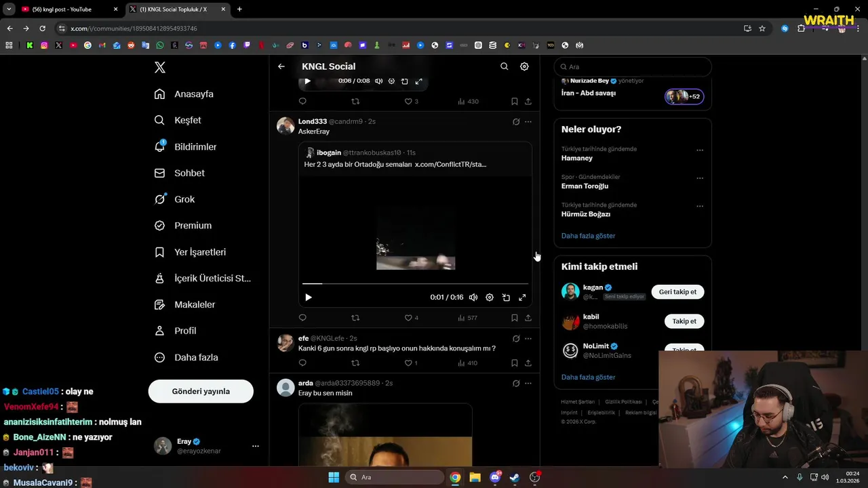The image size is (868, 488).
Task: Open Windows Start menu
Action: pos(334,477)
